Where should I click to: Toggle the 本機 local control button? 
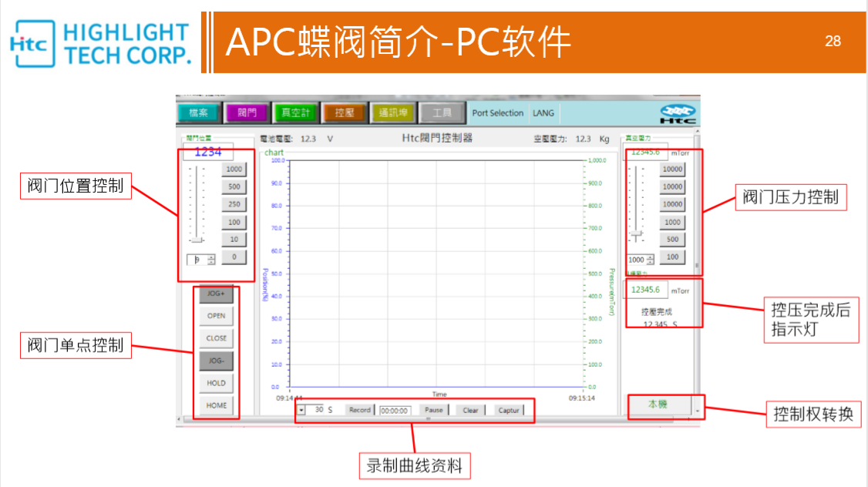[657, 405]
